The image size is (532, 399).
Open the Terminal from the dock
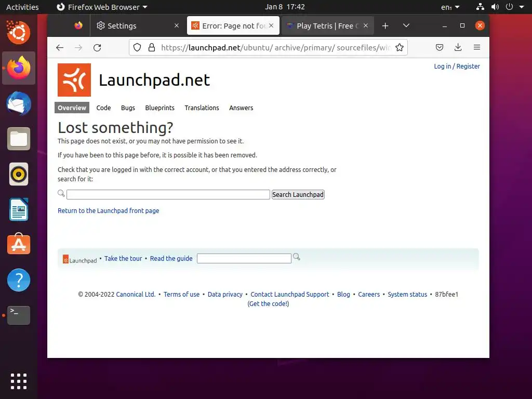tap(19, 315)
